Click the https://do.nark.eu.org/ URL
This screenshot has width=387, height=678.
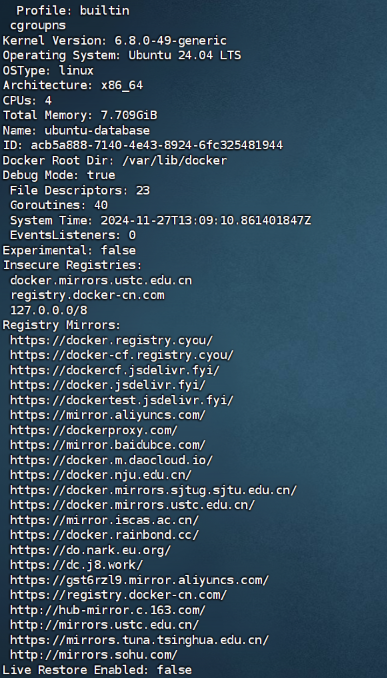pyautogui.click(x=90, y=550)
